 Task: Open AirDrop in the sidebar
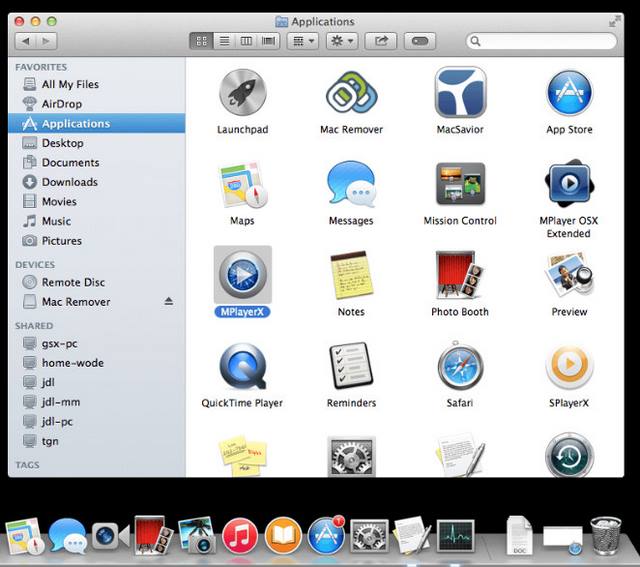click(96, 104)
